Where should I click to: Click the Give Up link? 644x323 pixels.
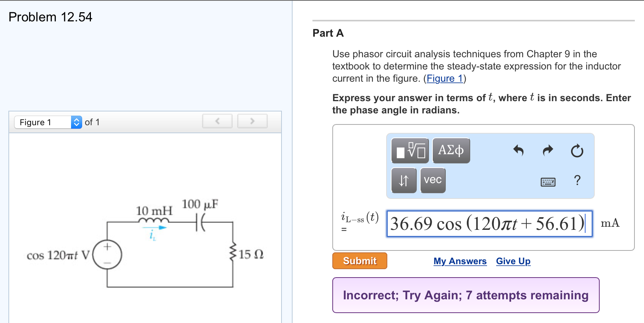[513, 261]
